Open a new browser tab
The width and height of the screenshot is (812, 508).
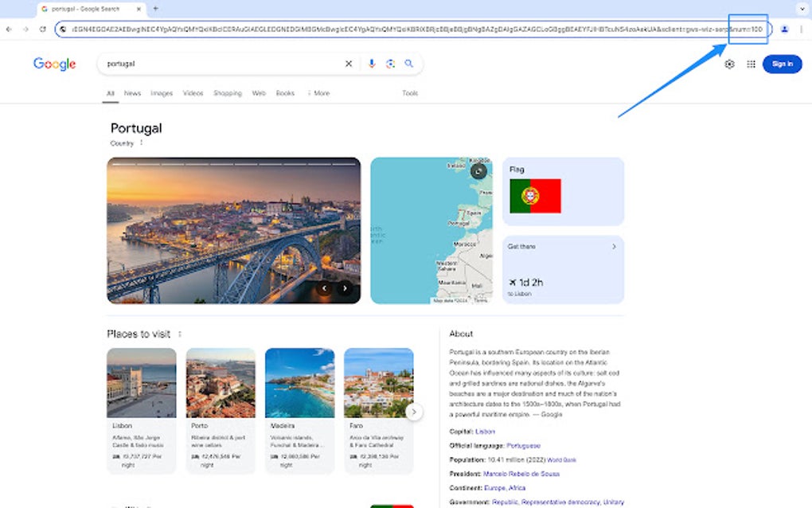pyautogui.click(x=155, y=9)
